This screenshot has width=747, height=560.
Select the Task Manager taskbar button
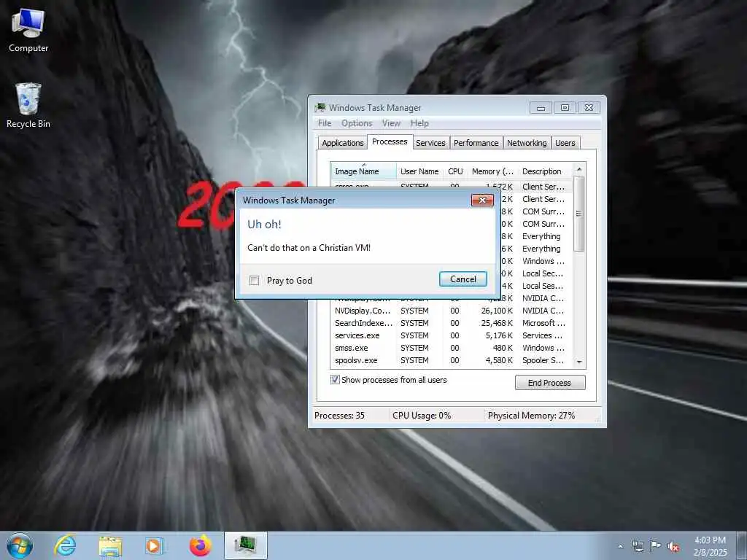pyautogui.click(x=245, y=545)
